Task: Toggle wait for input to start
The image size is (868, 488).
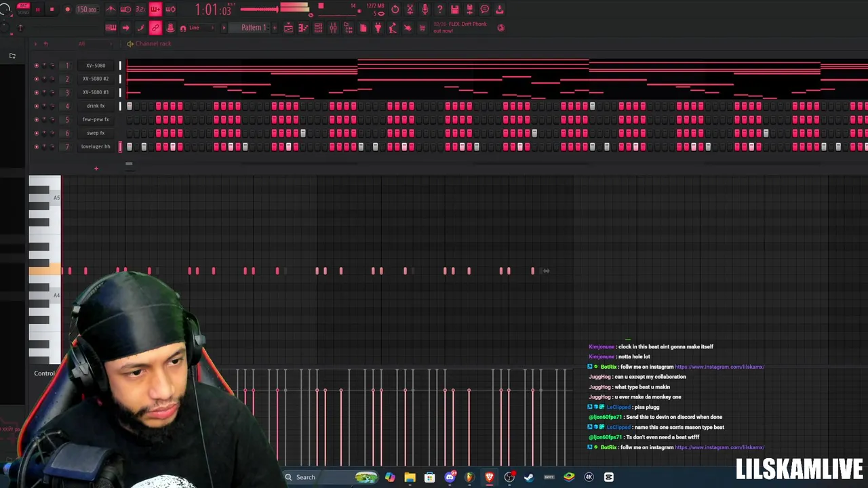Action: pos(125,9)
